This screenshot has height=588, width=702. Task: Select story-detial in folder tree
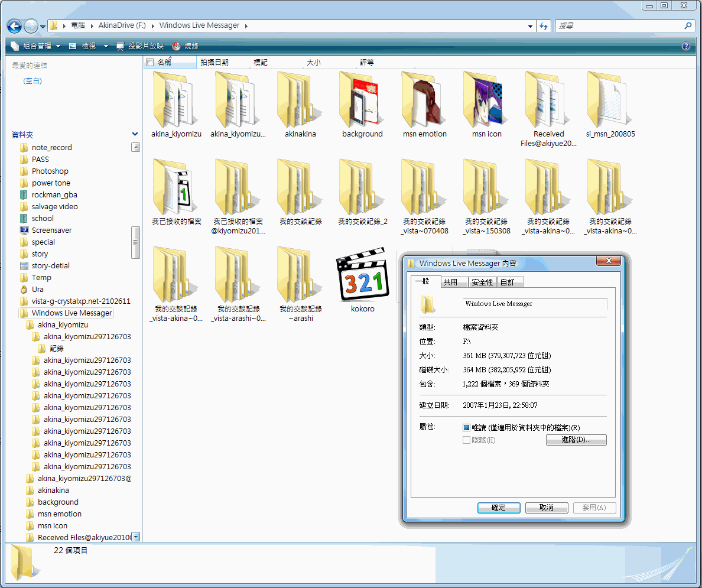pyautogui.click(x=51, y=265)
